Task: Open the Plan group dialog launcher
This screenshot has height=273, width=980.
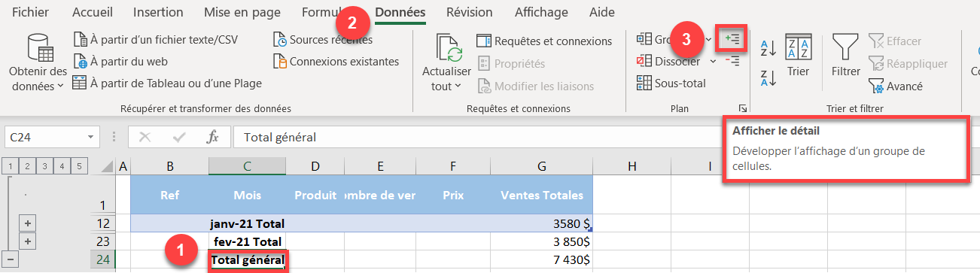Action: pos(743,108)
